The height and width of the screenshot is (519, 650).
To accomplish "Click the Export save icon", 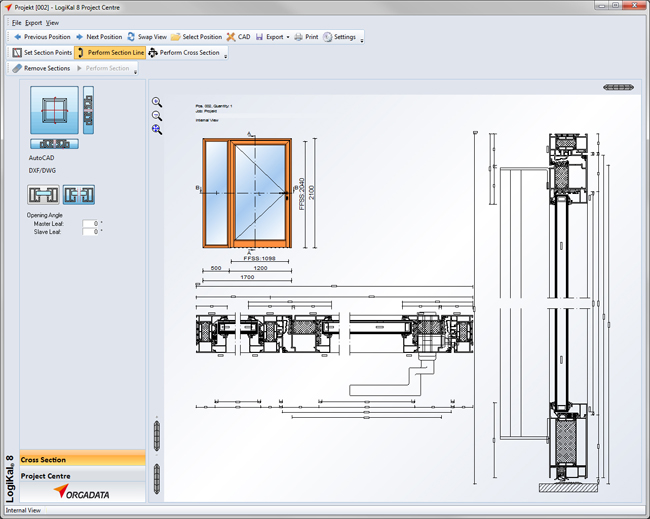I will pyautogui.click(x=260, y=37).
